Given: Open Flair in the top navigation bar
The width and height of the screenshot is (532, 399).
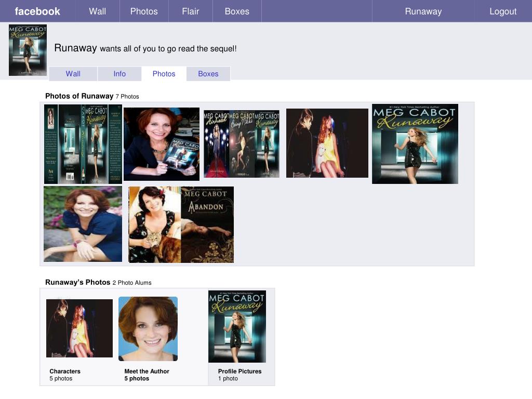Looking at the screenshot, I should click(x=190, y=11).
